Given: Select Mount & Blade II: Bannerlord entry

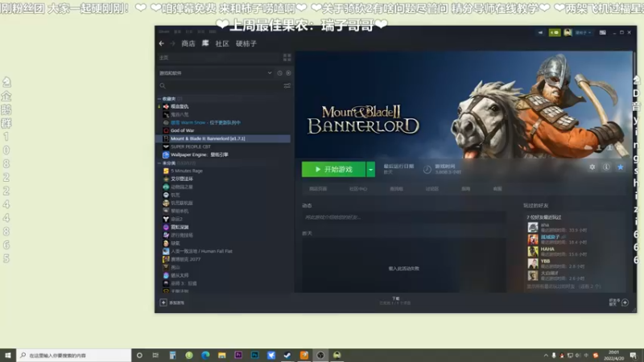Looking at the screenshot, I should coord(224,138).
